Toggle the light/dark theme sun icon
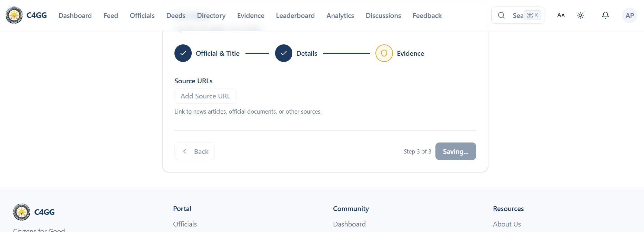The height and width of the screenshot is (232, 644). 580,15
